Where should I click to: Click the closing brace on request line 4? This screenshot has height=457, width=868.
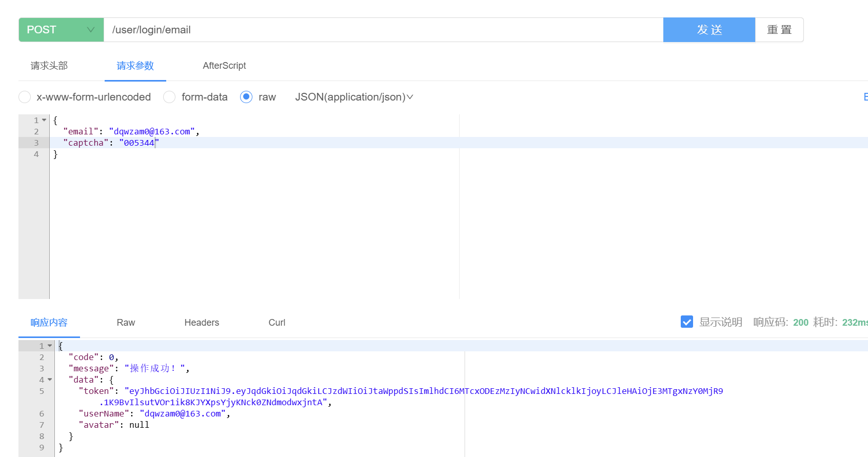tap(55, 154)
